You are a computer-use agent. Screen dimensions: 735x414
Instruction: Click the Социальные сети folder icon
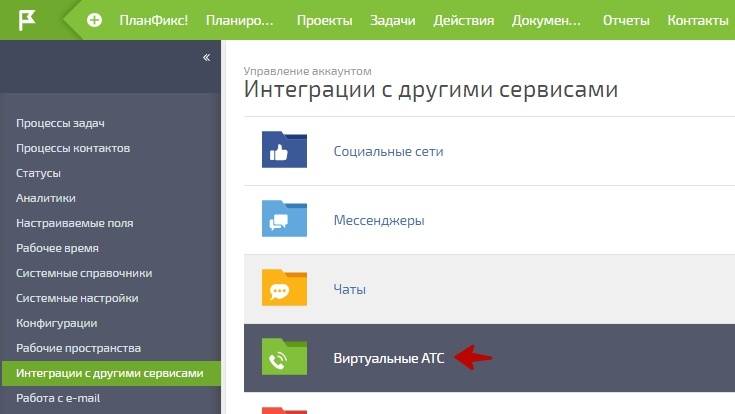point(284,150)
